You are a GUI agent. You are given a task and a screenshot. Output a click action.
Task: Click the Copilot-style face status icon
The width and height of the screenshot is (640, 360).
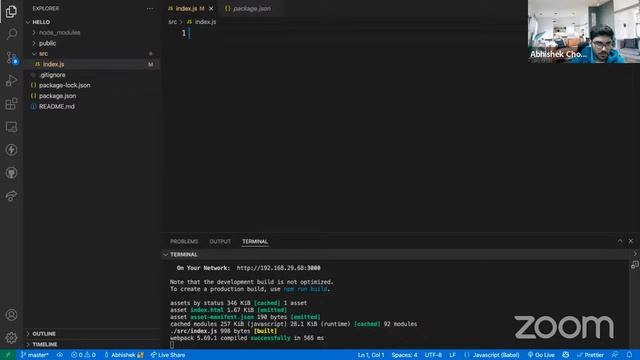coord(566,355)
